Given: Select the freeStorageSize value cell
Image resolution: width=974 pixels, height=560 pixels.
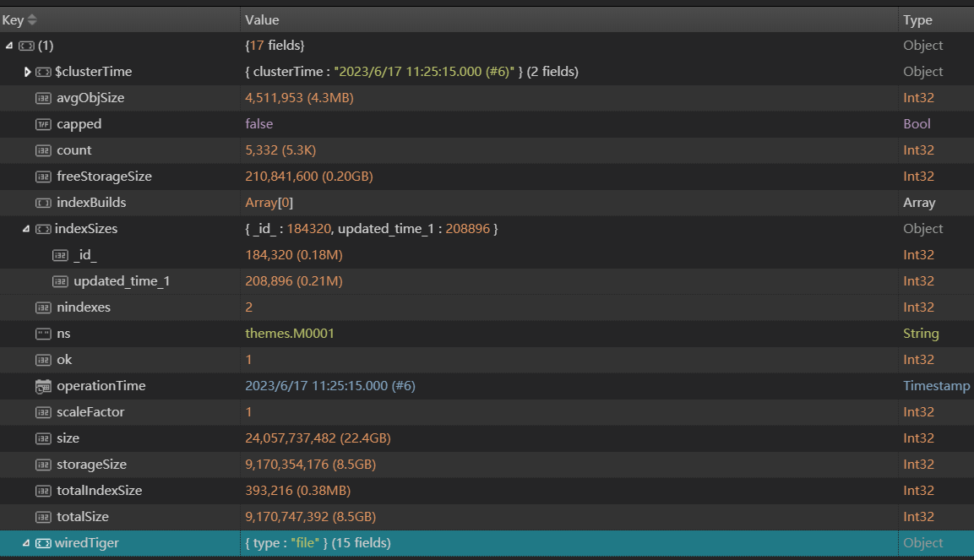Looking at the screenshot, I should click(x=309, y=177).
